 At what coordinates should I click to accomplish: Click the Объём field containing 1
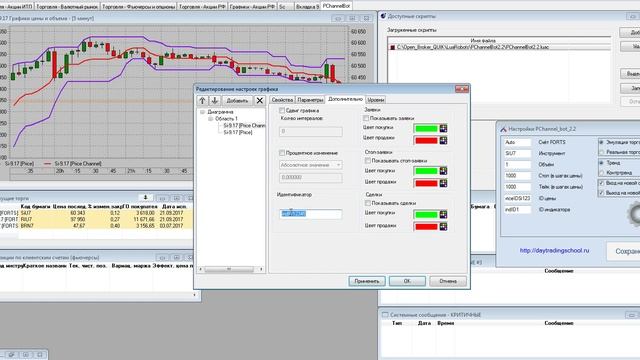point(517,164)
